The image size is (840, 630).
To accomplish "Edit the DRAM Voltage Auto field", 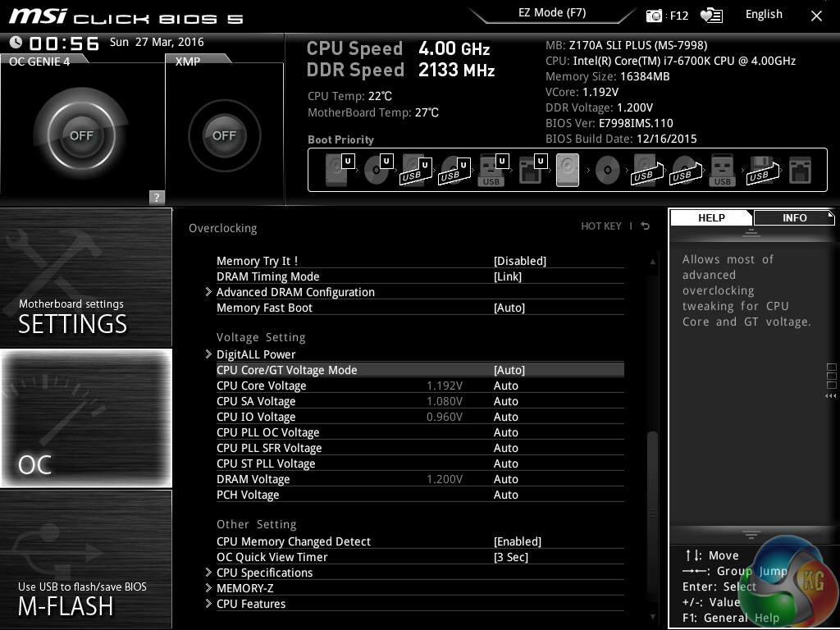I will [505, 479].
